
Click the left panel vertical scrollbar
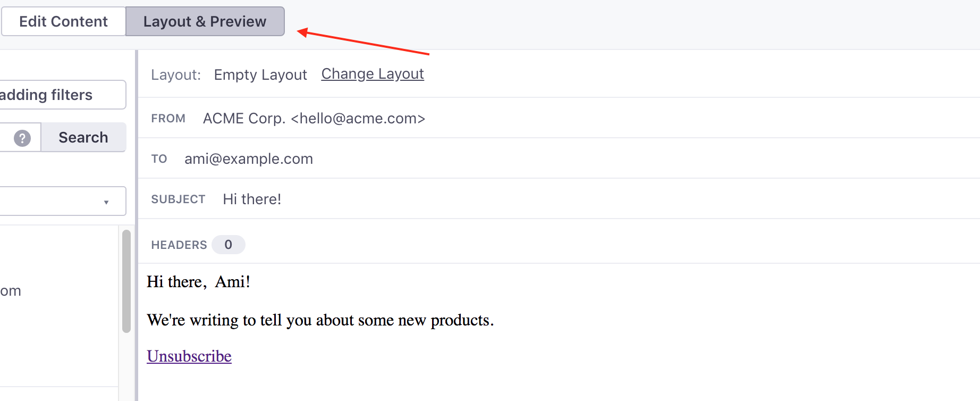click(x=126, y=281)
